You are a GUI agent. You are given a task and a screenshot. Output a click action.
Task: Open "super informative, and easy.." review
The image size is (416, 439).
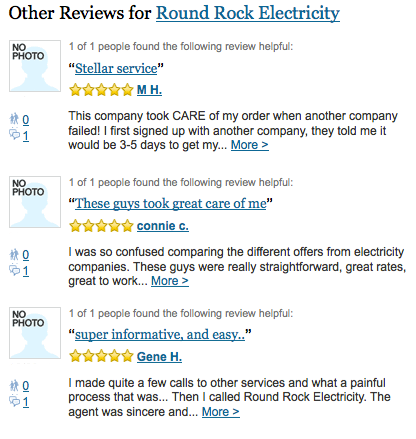tap(160, 334)
